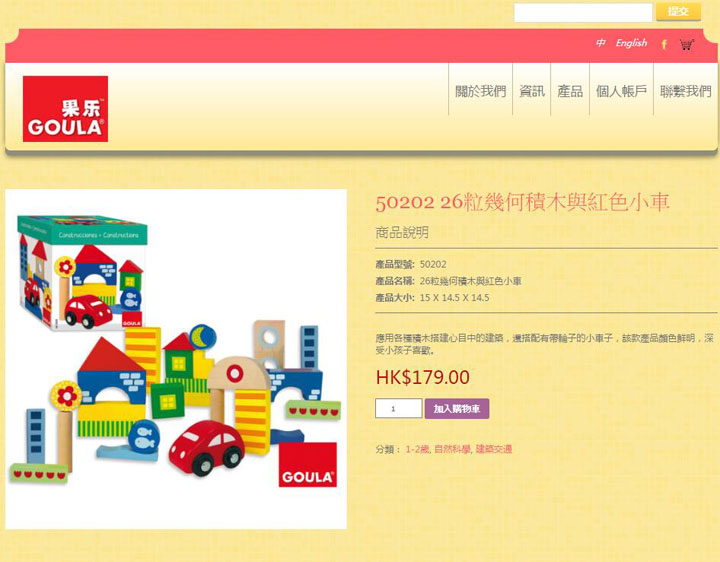This screenshot has height=562, width=720.
Task: Go to 個人帳戶 page
Action: (x=621, y=91)
